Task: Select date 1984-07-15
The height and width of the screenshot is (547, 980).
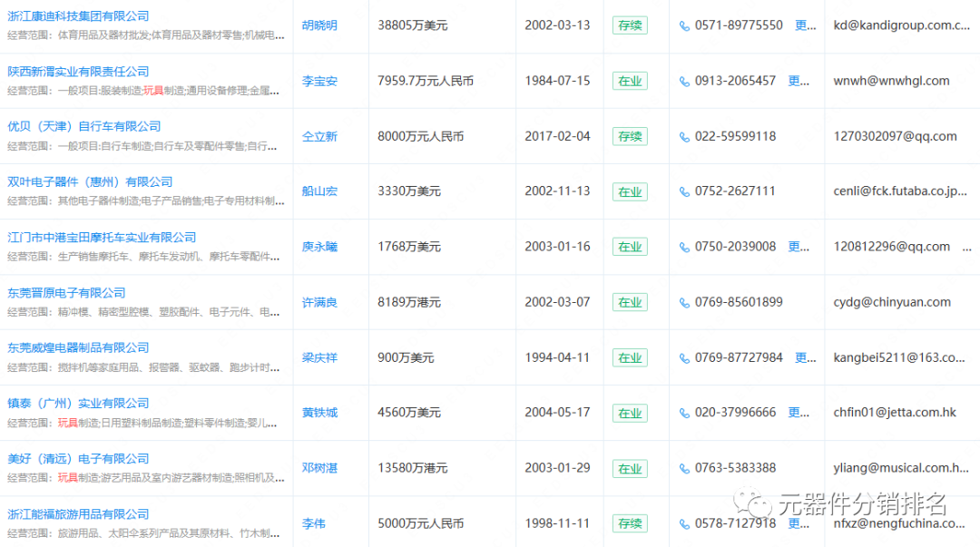Action: click(557, 82)
